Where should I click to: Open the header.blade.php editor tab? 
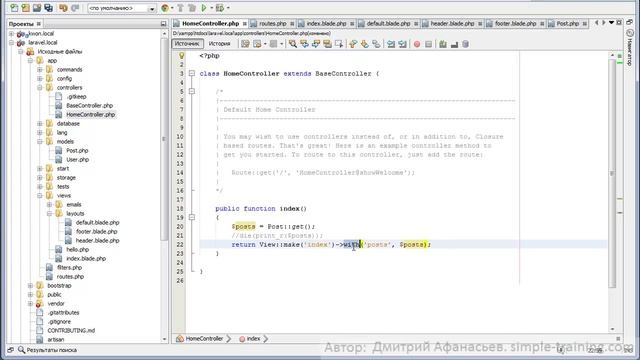point(452,24)
